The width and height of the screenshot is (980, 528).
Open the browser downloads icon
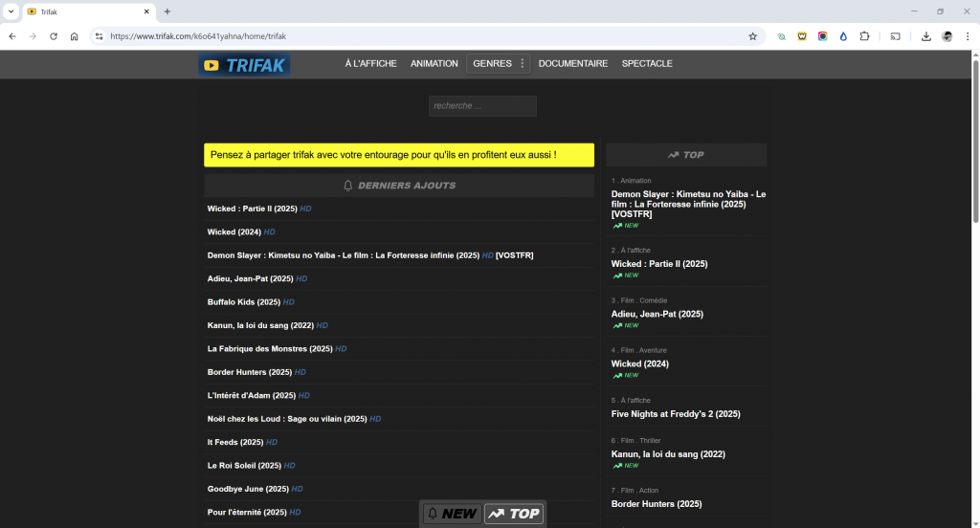[x=925, y=36]
